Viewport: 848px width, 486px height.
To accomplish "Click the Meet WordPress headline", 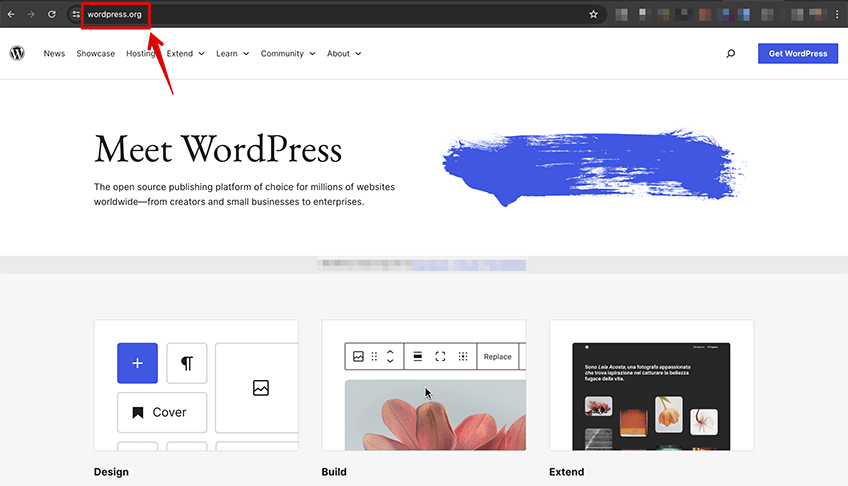I will click(218, 149).
